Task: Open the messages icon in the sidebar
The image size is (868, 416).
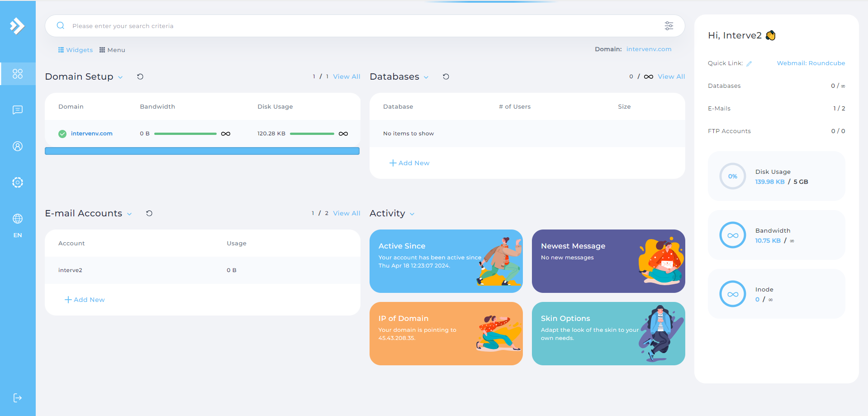Action: click(18, 110)
